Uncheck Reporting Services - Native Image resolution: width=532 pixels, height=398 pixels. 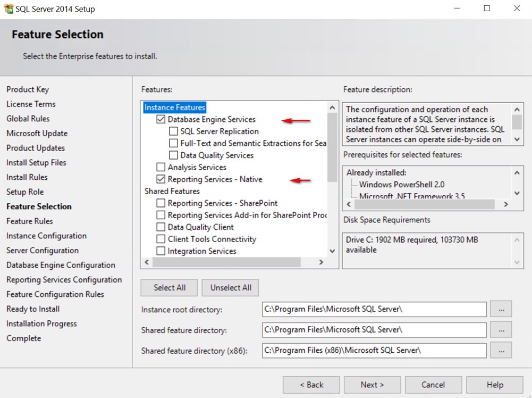161,179
